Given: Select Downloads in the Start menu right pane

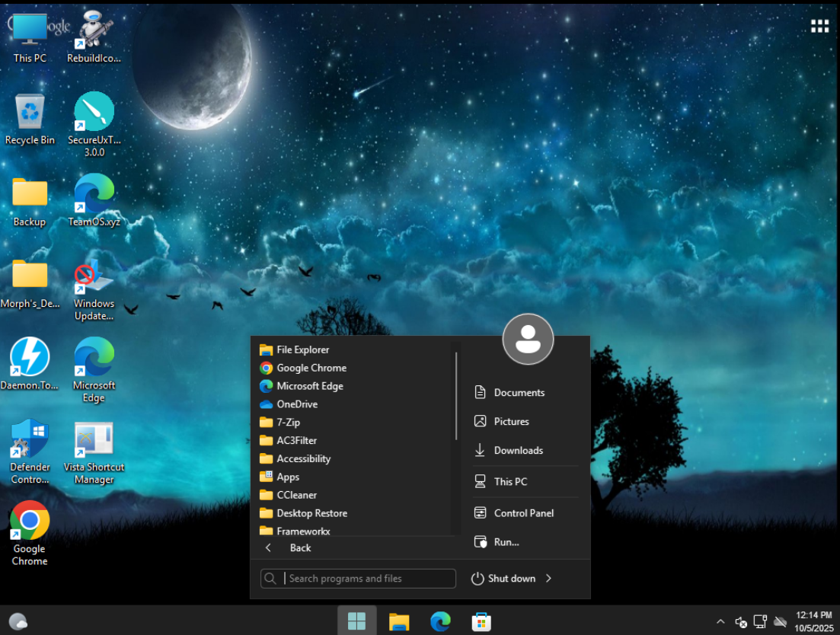Looking at the screenshot, I should pyautogui.click(x=518, y=451).
